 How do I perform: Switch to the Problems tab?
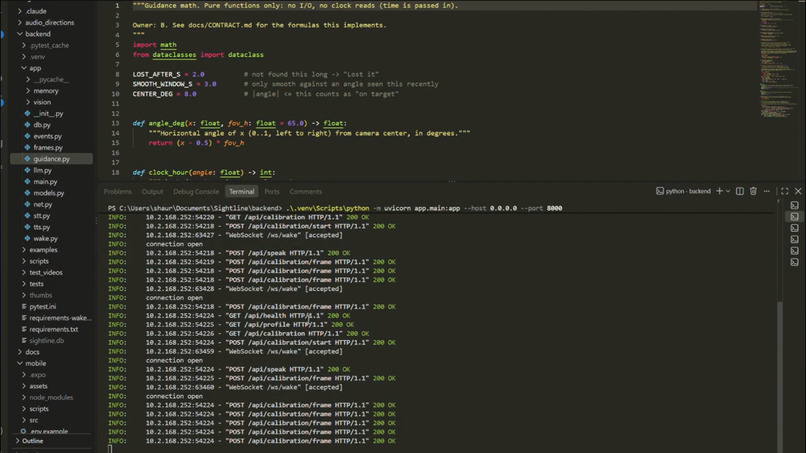pos(118,192)
